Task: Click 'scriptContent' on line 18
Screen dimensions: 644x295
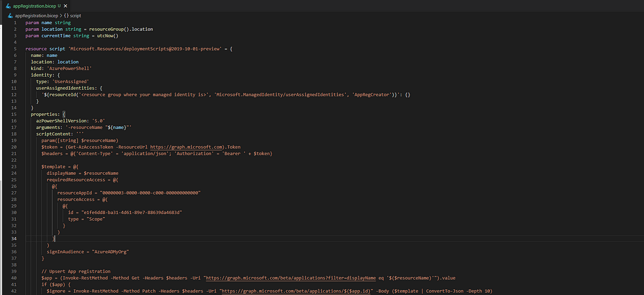Action: [x=54, y=134]
